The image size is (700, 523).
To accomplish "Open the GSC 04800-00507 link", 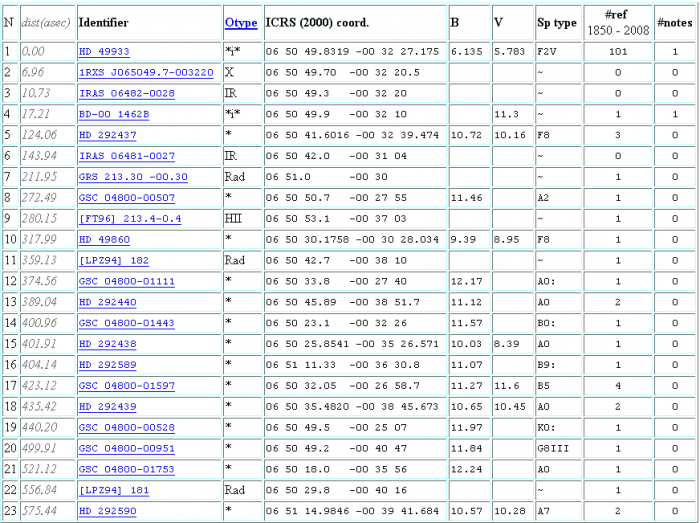I will tap(127, 198).
